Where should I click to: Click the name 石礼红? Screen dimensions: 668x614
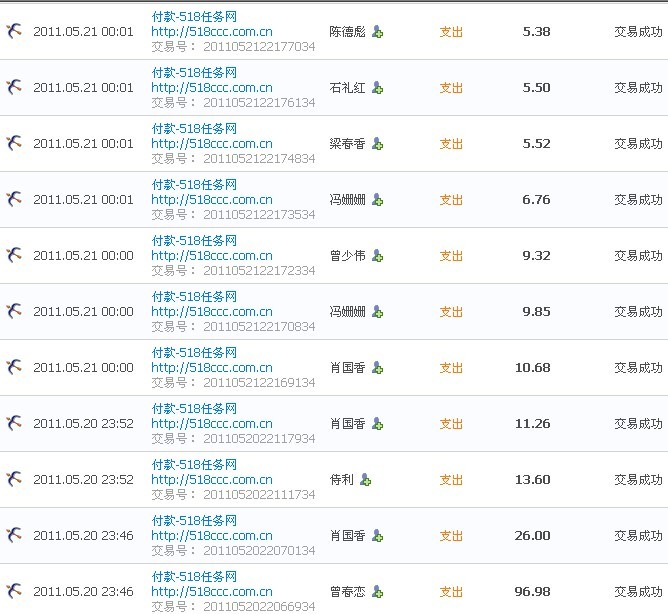[x=347, y=88]
